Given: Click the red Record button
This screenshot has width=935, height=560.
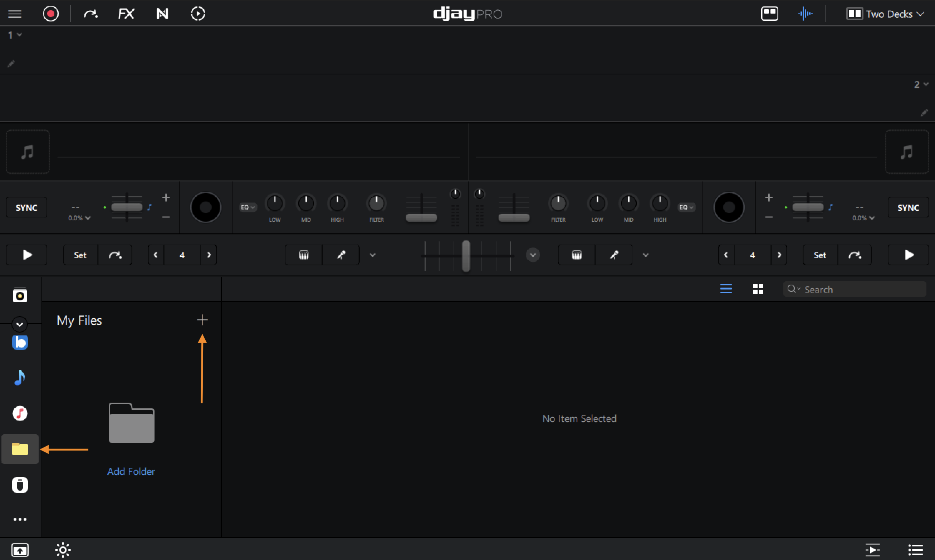Looking at the screenshot, I should [50, 14].
